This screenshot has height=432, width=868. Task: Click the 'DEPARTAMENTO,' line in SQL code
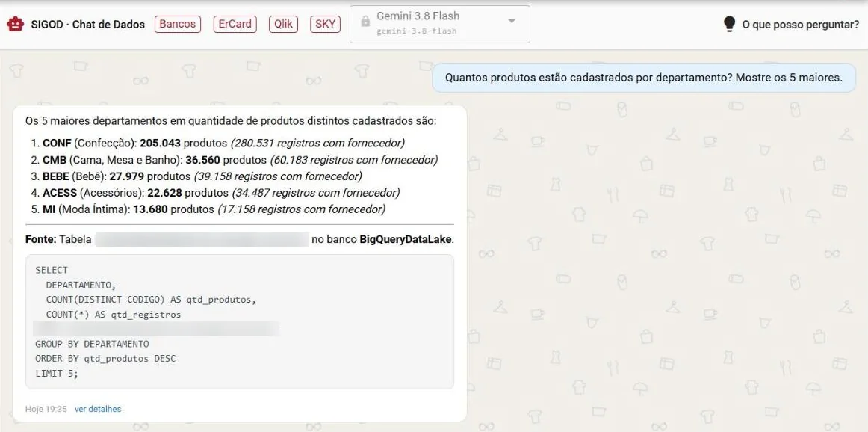81,286
